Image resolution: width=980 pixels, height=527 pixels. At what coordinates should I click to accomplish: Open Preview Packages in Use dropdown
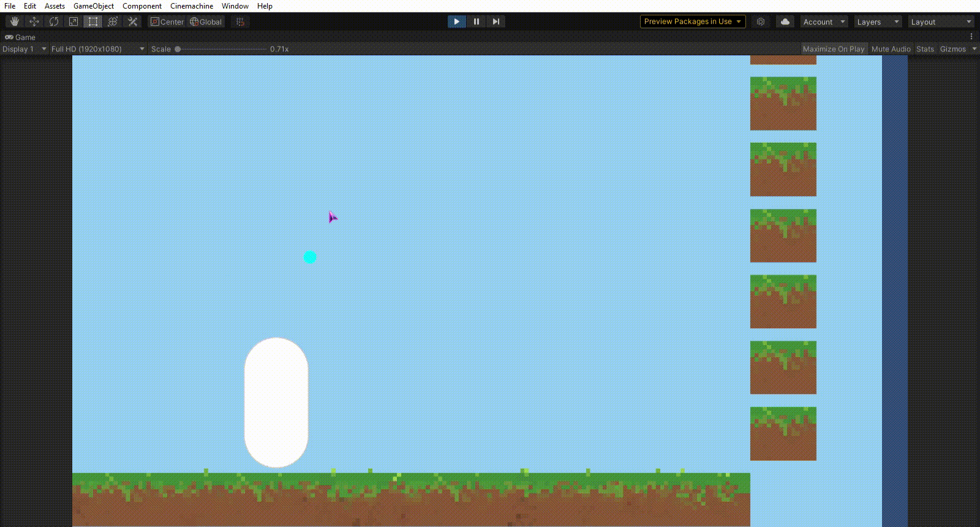coord(693,21)
